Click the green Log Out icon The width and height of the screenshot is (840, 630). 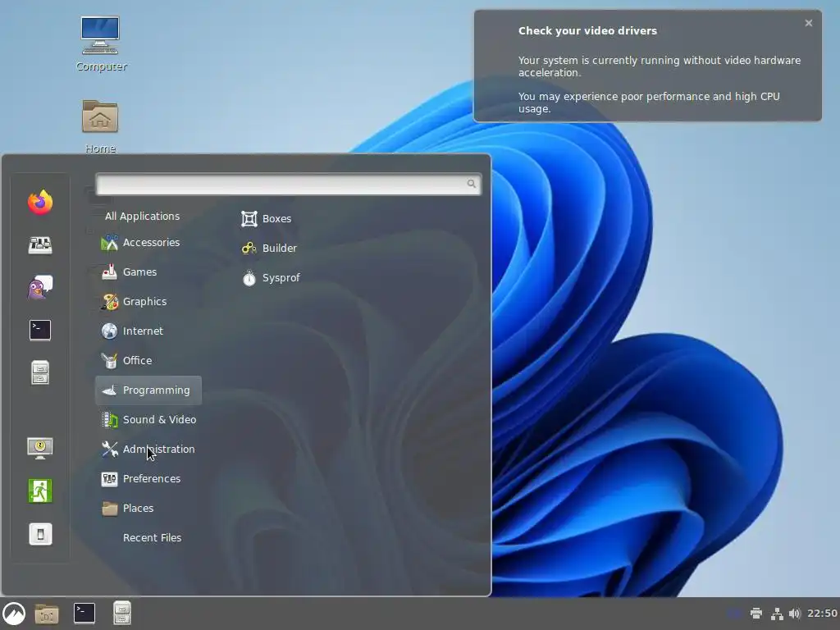tap(40, 491)
